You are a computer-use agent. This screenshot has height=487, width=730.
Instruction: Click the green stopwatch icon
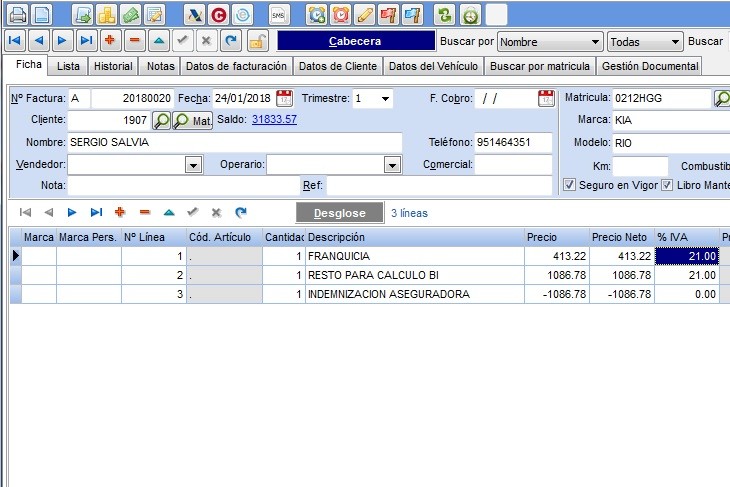tap(470, 15)
